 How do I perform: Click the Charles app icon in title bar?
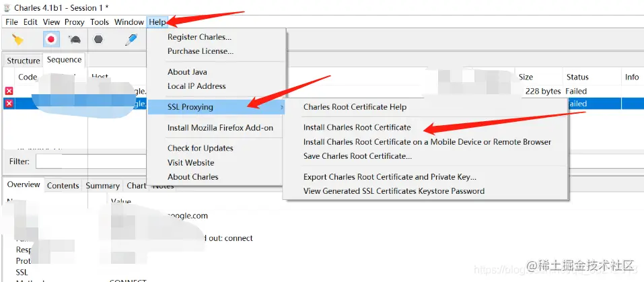pyautogui.click(x=7, y=8)
